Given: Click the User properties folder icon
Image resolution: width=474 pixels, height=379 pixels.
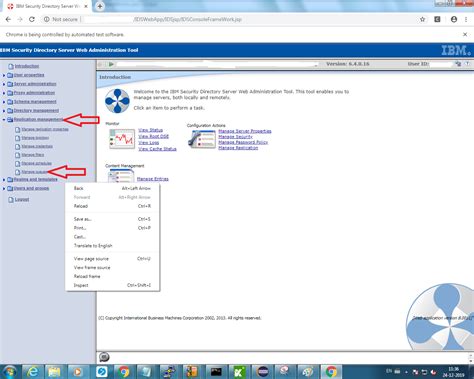Looking at the screenshot, I should [x=10, y=75].
